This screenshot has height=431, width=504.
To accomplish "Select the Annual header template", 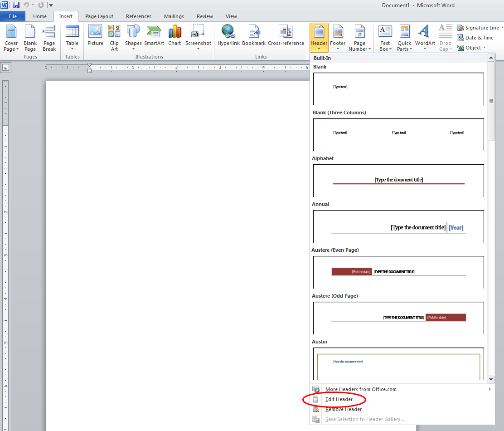I will tap(398, 227).
